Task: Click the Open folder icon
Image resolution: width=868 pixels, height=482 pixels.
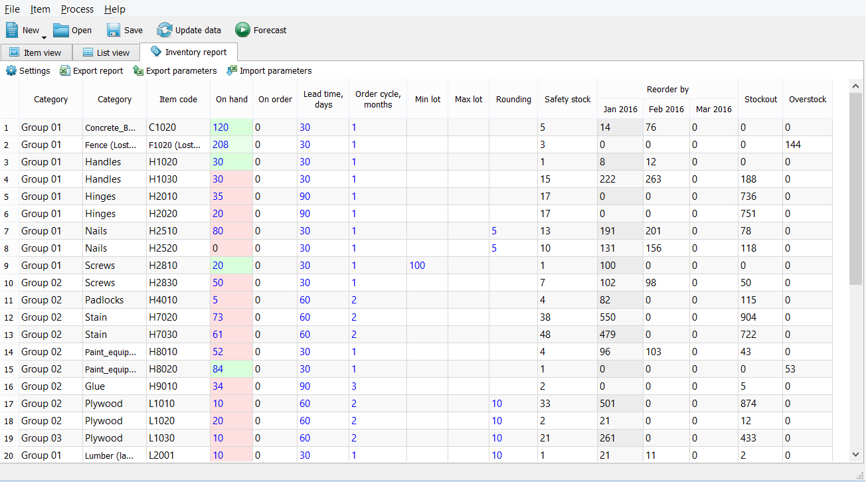Action: tap(61, 30)
